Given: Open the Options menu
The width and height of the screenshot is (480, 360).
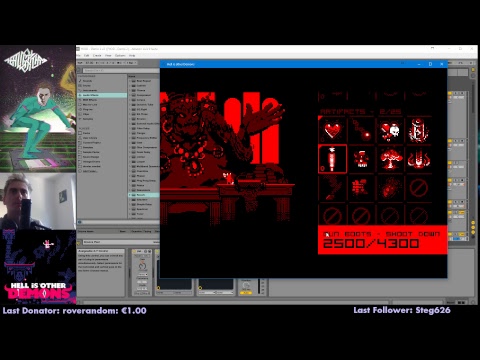Looking at the screenshot, I should coord(120,55).
